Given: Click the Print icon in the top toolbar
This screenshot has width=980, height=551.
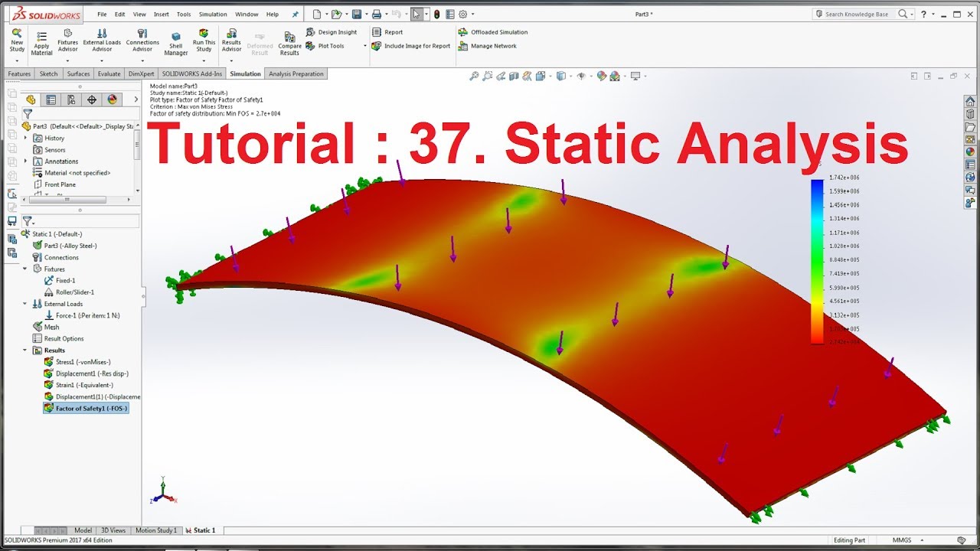Looking at the screenshot, I should click(x=377, y=14).
